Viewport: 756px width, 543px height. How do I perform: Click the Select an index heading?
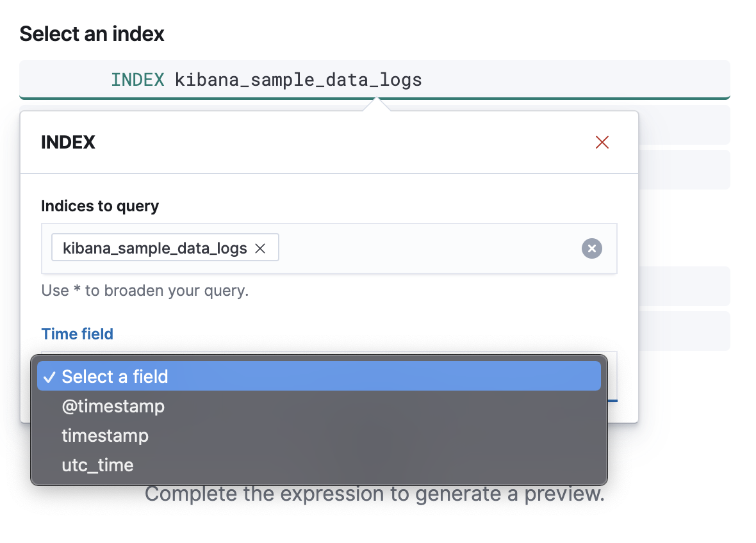91,33
